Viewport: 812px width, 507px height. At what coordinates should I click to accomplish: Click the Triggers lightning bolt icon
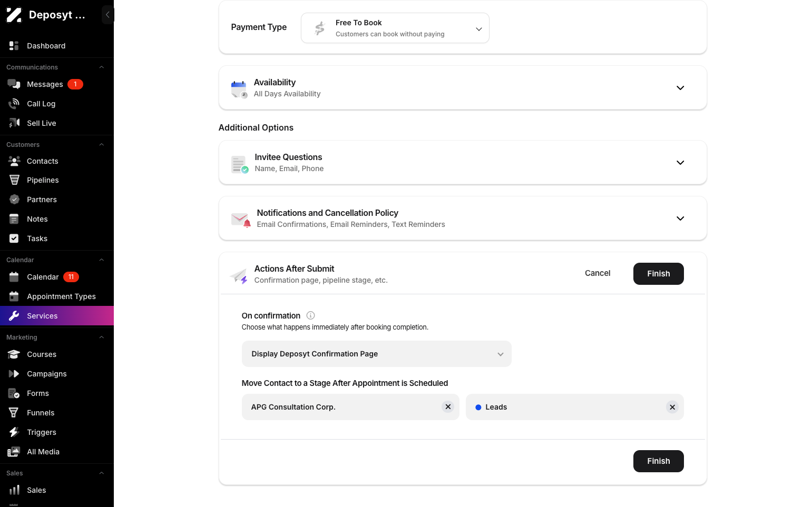point(14,432)
